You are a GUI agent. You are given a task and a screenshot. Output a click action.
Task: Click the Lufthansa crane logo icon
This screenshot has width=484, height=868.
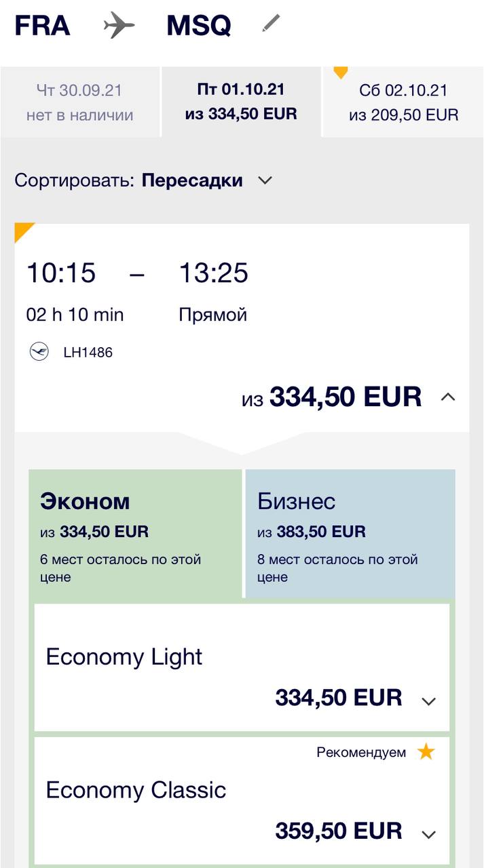(x=39, y=352)
